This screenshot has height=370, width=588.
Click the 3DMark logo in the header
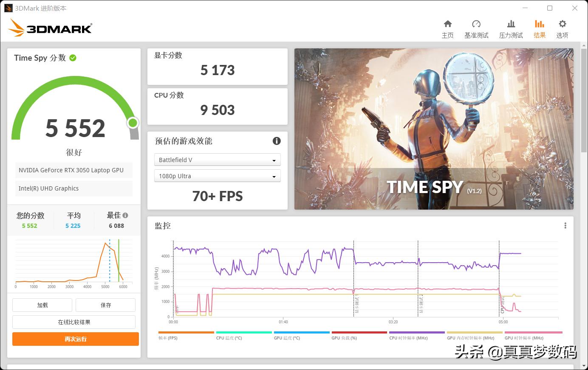coord(50,28)
